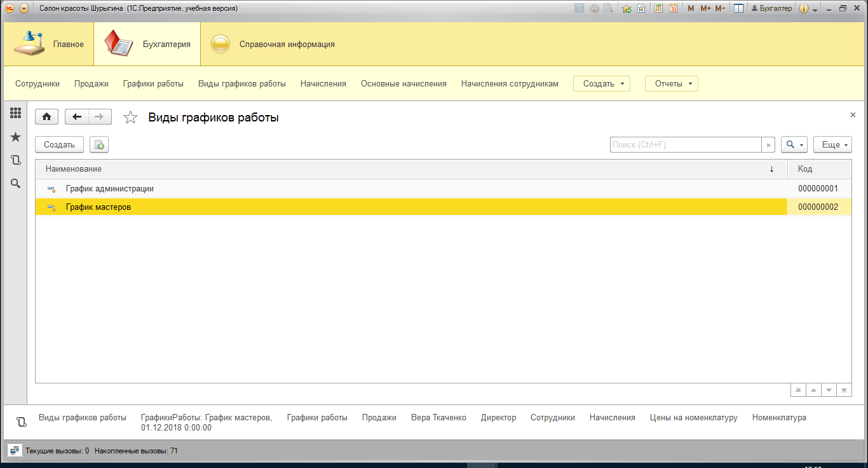Viewport: 868px width, 468px height.
Task: Click the Бухгалтер user name
Action: tap(771, 8)
